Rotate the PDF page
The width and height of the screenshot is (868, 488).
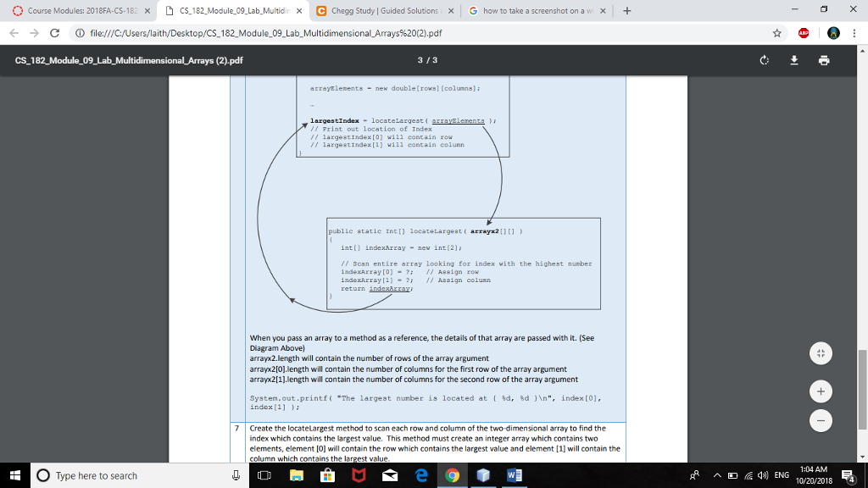coord(764,60)
